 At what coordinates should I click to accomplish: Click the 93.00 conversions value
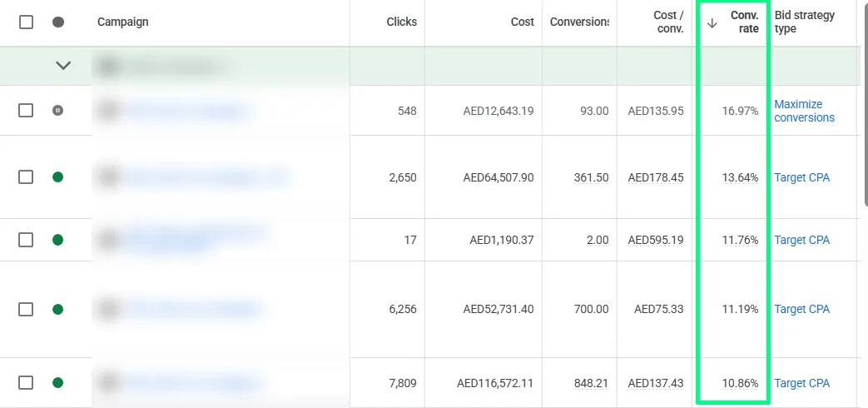(594, 111)
